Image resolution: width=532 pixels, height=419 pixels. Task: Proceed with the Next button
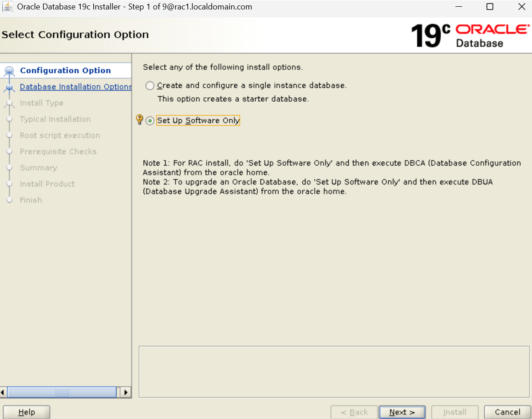402,412
